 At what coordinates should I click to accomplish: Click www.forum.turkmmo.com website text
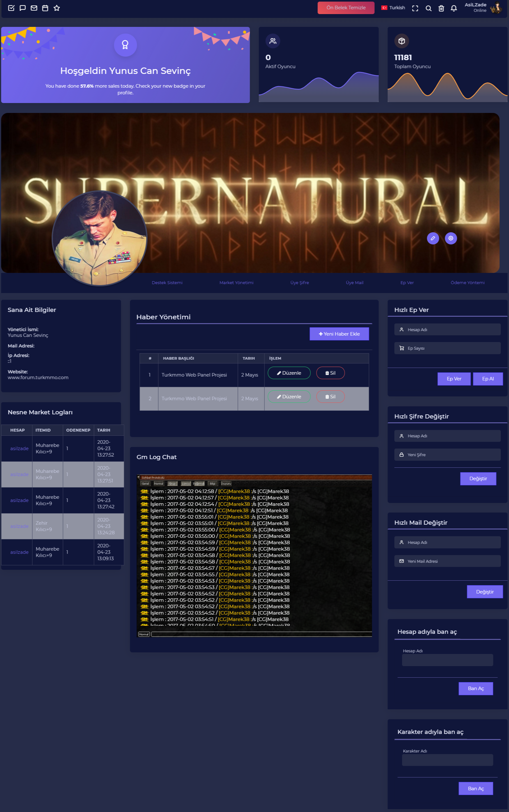tap(38, 377)
